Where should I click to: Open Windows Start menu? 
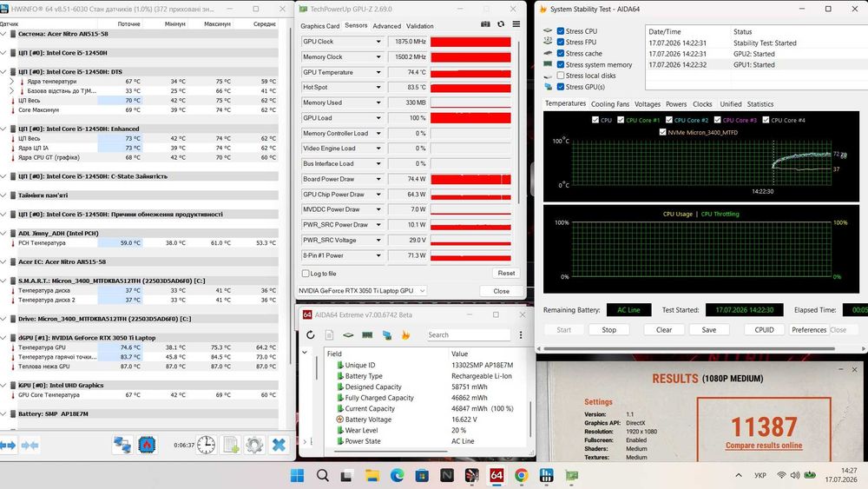pos(297,475)
